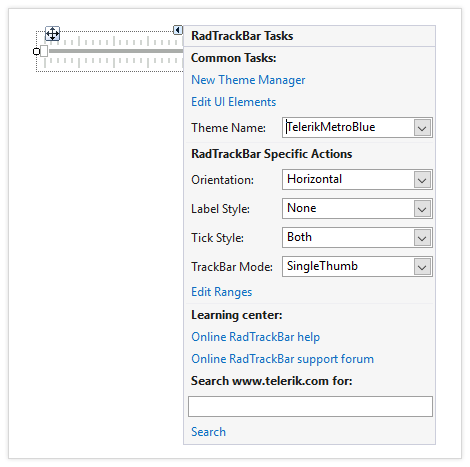Click the Search link
Image resolution: width=470 pixels, height=467 pixels.
tap(208, 432)
